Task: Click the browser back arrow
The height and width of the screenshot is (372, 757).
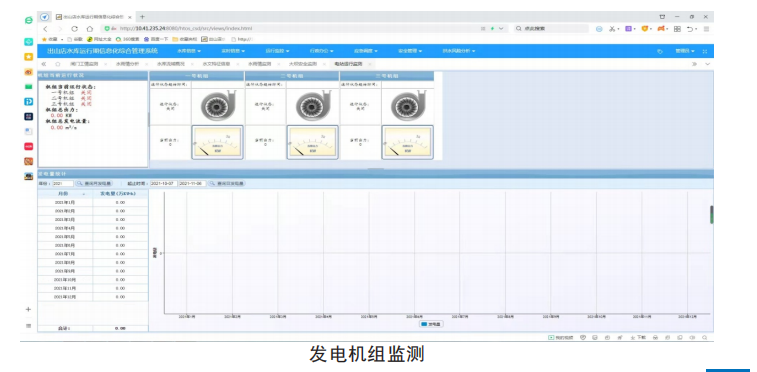Action: 45,29
